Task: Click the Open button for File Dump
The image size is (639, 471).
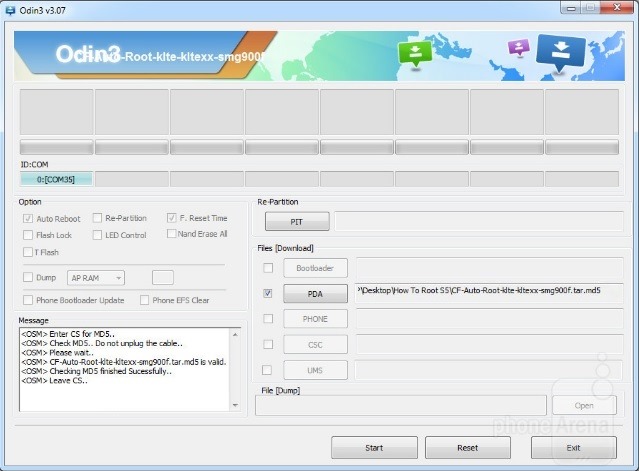Action: coord(584,406)
